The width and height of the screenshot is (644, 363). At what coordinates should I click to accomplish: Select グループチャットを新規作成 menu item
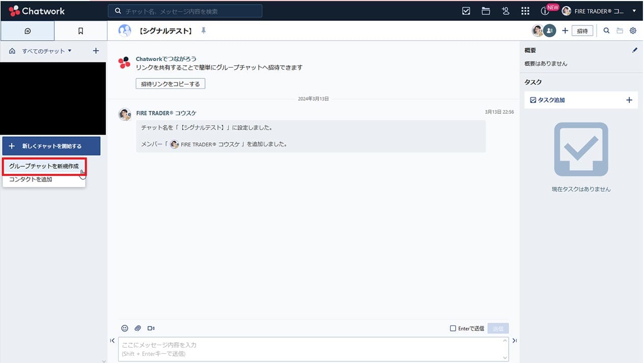44,166
